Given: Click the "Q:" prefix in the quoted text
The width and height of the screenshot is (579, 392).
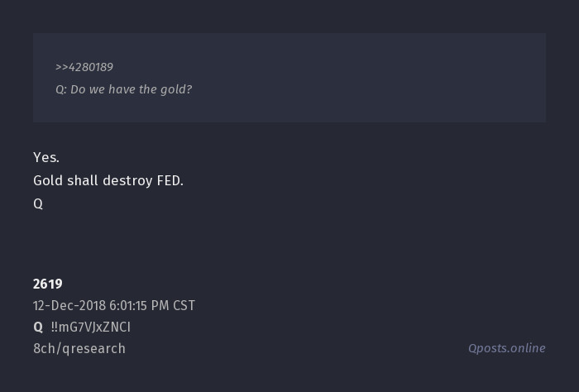Looking at the screenshot, I should (61, 89).
